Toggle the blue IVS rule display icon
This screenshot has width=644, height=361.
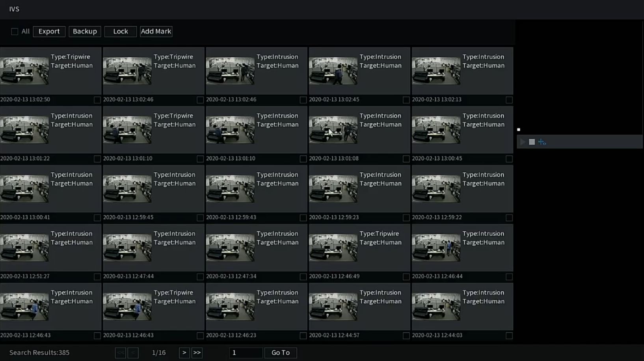point(542,142)
